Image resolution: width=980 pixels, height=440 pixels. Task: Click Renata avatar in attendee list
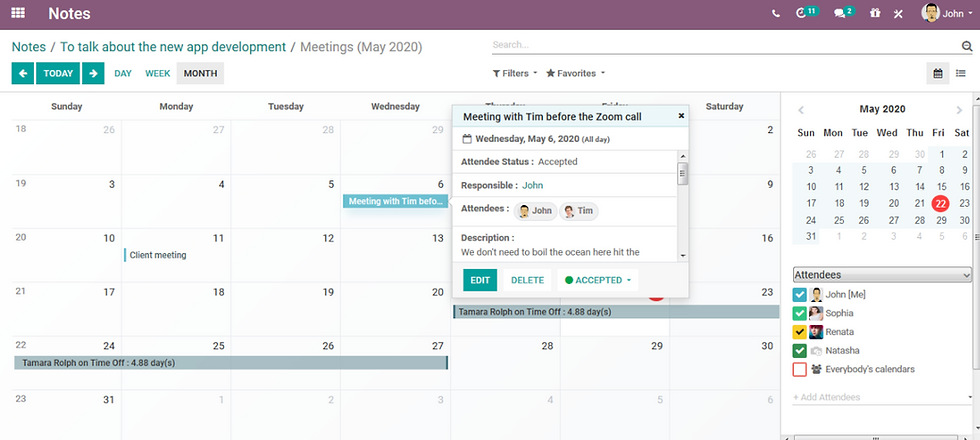tap(816, 332)
